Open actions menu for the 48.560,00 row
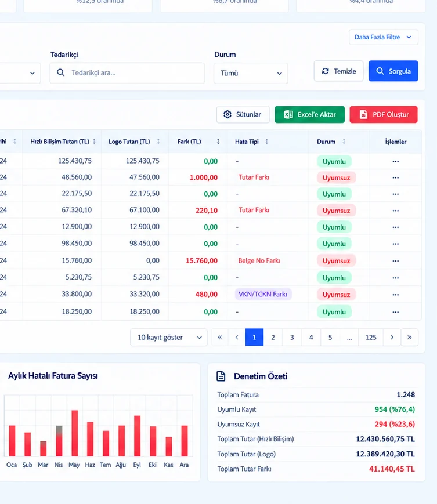Screen dimensions: 437x504 (396, 177)
